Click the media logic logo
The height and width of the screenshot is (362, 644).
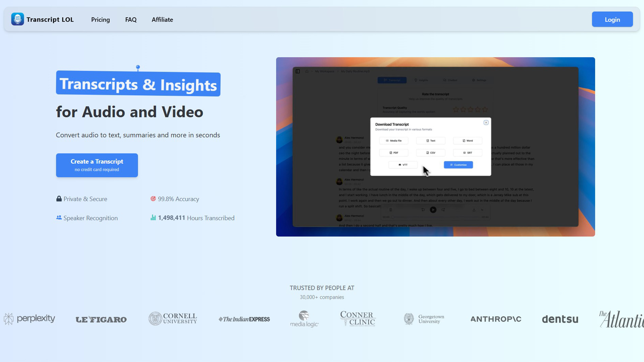click(304, 319)
